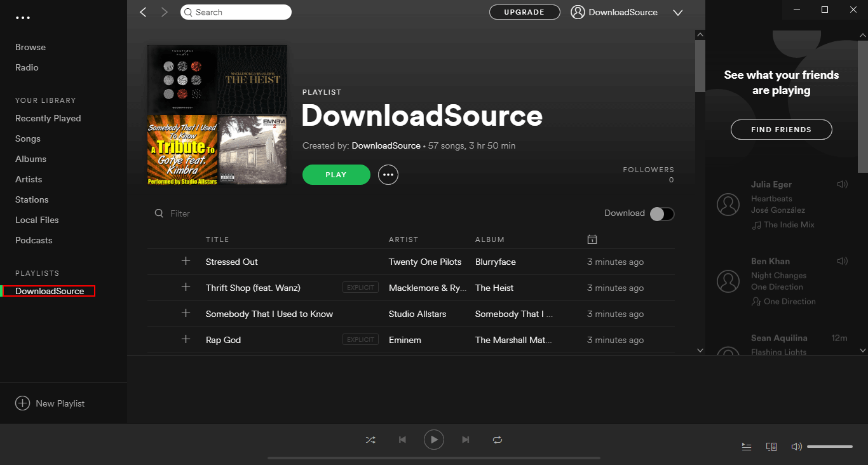Open Stations in Your Library
The height and width of the screenshot is (465, 868).
32,199
